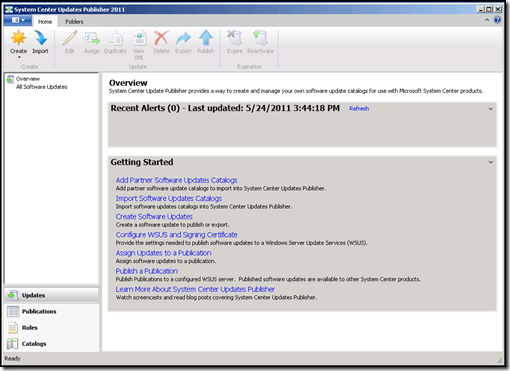Collapse the Recent Alerts section chevron
This screenshot has height=371, width=510.
pos(491,109)
